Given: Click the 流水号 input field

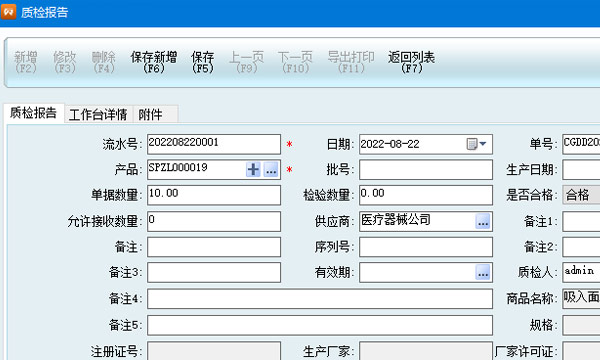Looking at the screenshot, I should pyautogui.click(x=214, y=144).
